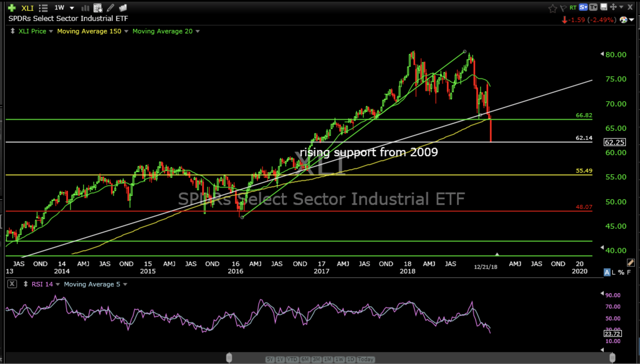Click the star favorite icon

coord(552,8)
